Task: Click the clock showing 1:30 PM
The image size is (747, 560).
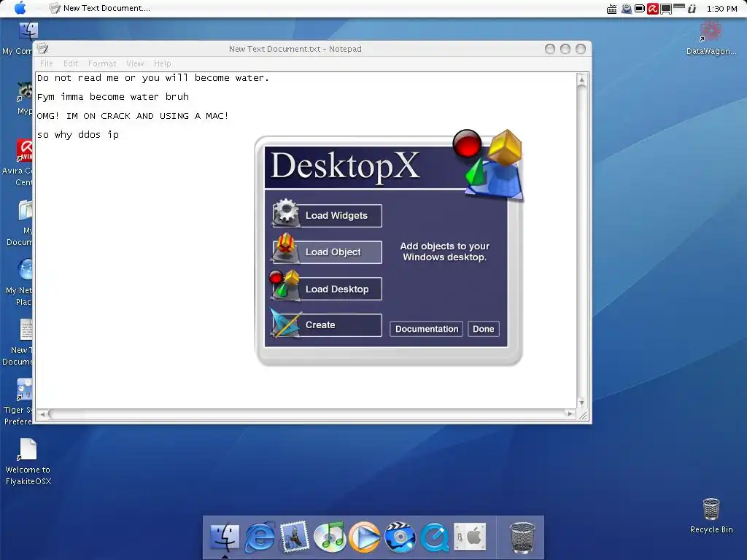Action: [721, 9]
